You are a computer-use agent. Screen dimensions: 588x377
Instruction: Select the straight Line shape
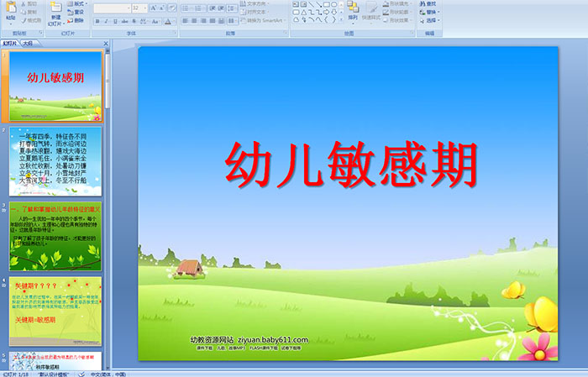[312, 4]
